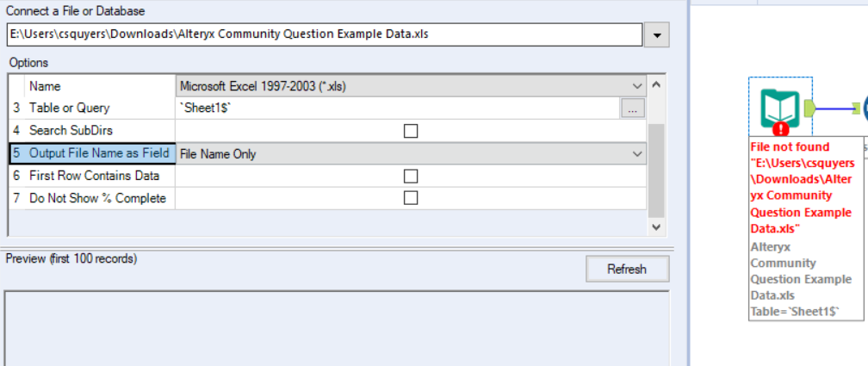Viewport: 868px width, 366px height.
Task: Check the First Row Contains Data box
Action: [411, 176]
